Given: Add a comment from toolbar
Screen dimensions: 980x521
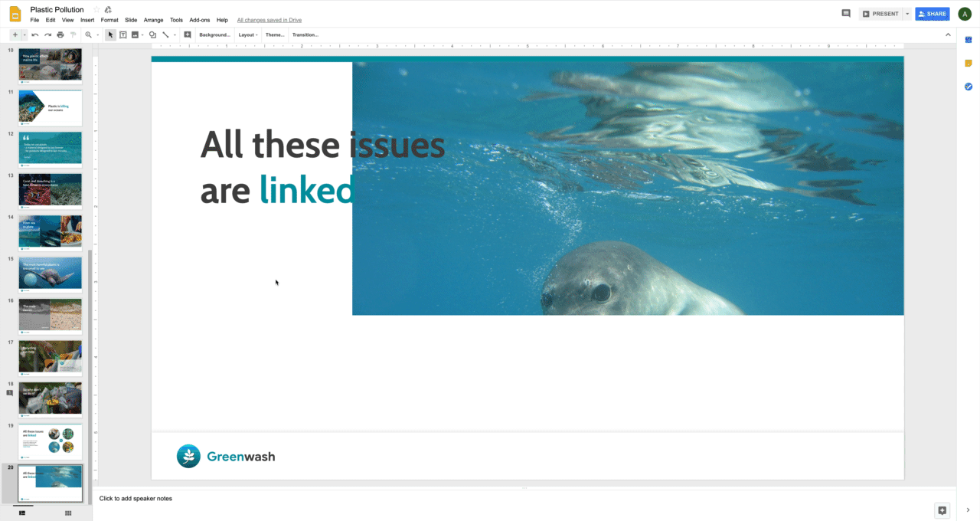Looking at the screenshot, I should 188,34.
